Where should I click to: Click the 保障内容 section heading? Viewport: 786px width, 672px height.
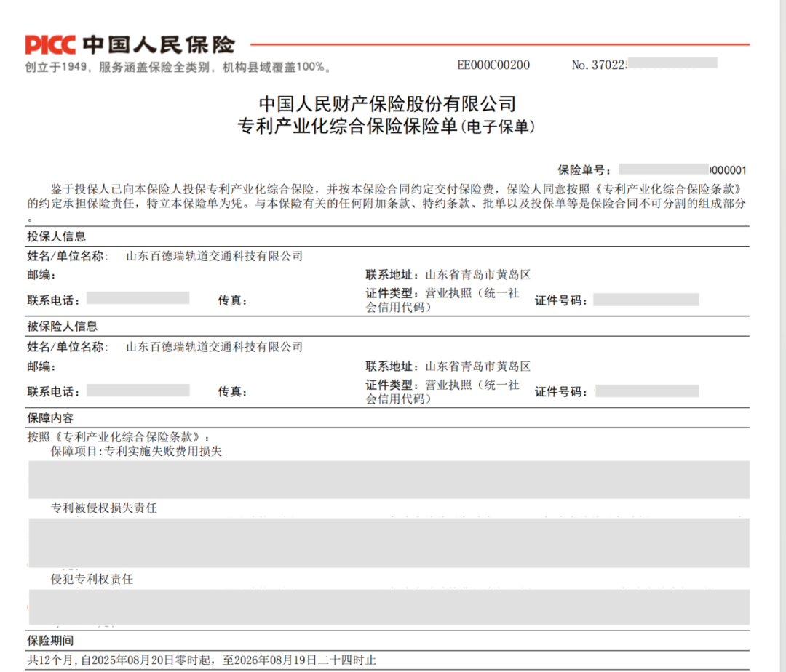coord(50,418)
